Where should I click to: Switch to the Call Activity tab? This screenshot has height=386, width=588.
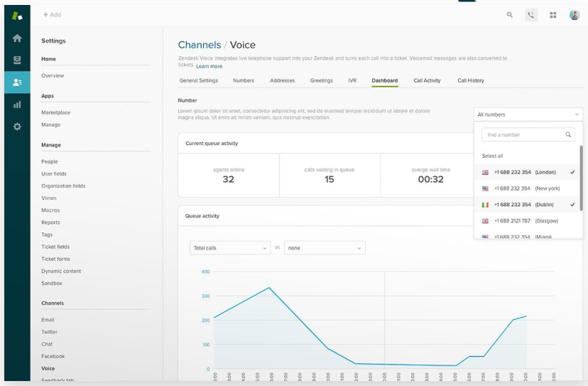(427, 80)
